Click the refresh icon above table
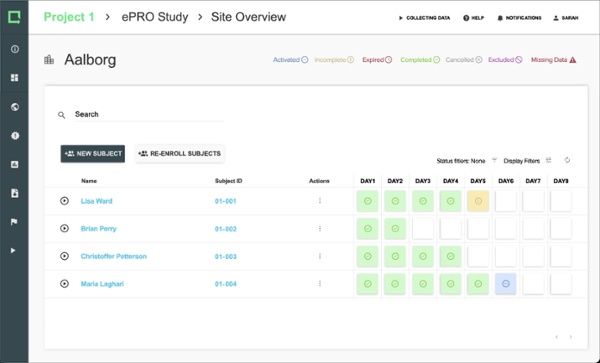Screen dimensions: 600x363 tap(567, 160)
